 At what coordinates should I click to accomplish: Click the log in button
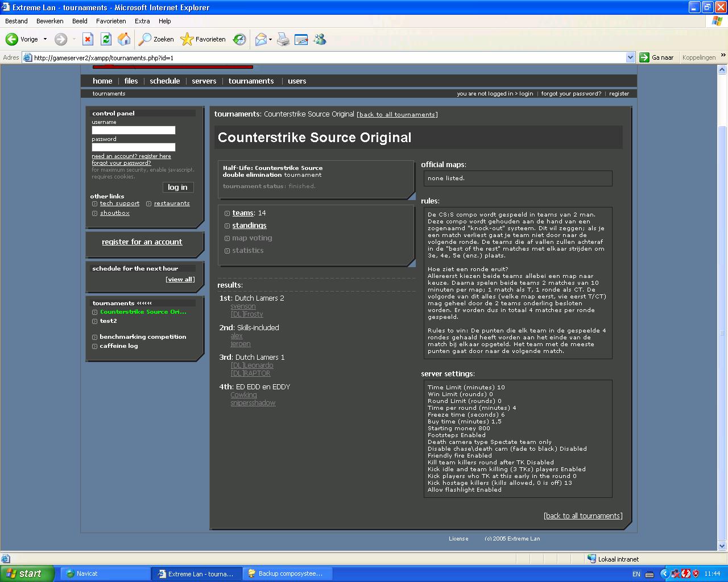pos(177,187)
